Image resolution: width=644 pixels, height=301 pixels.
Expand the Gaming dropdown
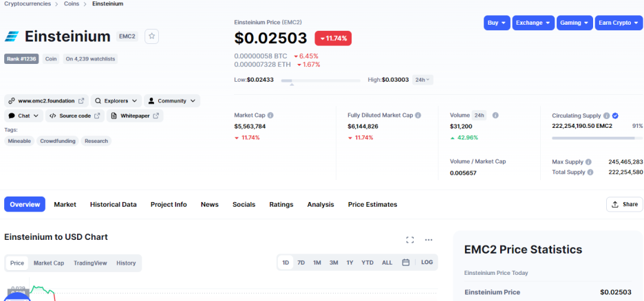[x=575, y=23]
